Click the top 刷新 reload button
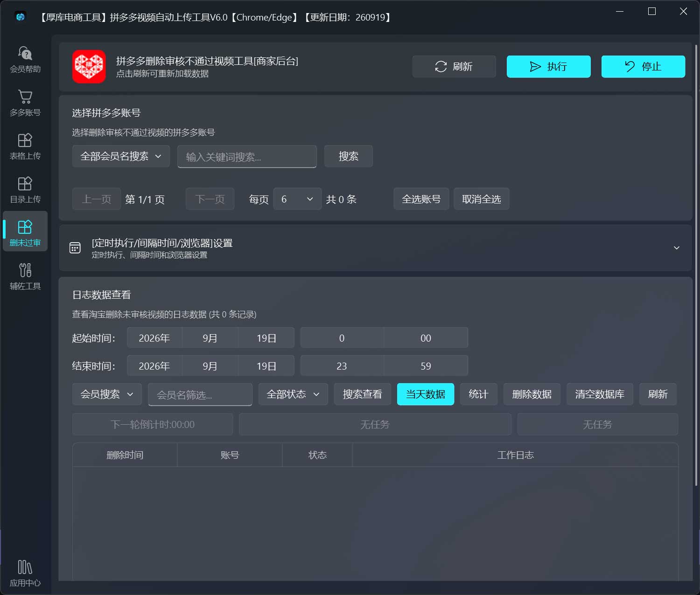 tap(454, 67)
